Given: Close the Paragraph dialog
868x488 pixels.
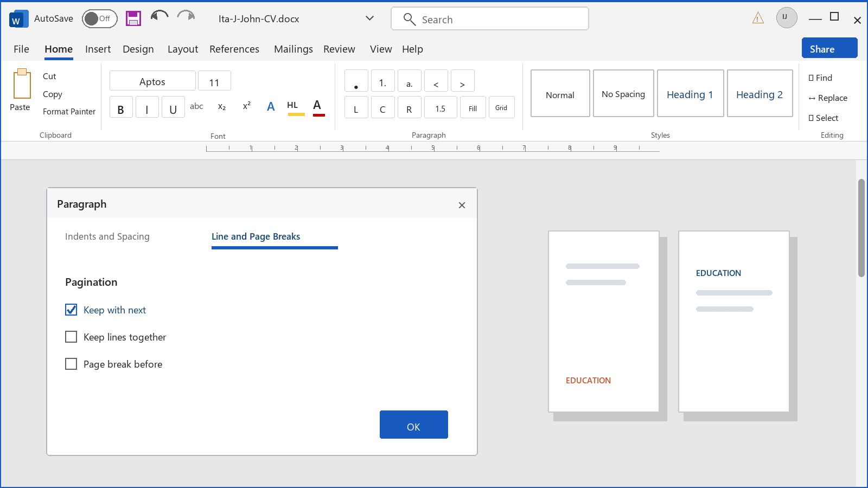Looking at the screenshot, I should [462, 205].
